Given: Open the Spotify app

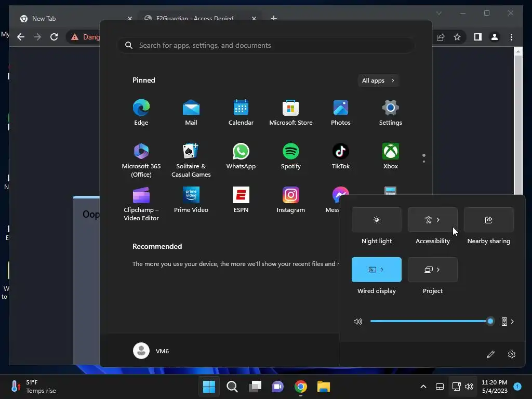Looking at the screenshot, I should tap(291, 156).
